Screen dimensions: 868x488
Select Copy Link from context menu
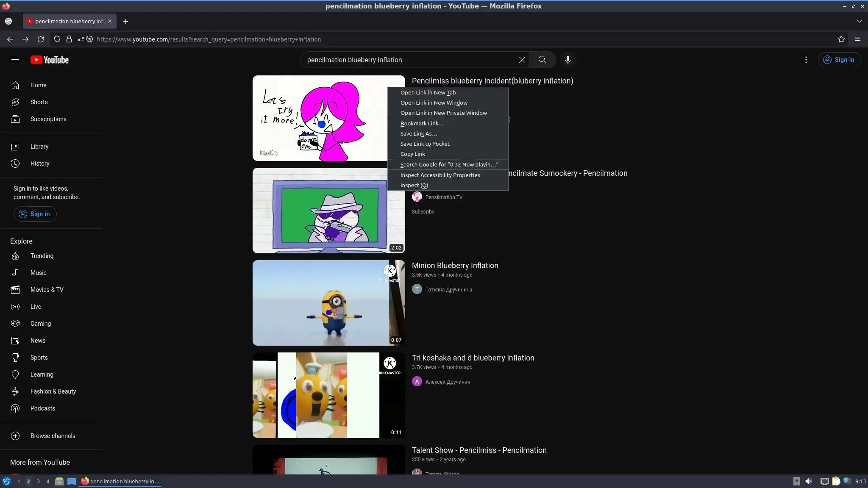point(412,154)
